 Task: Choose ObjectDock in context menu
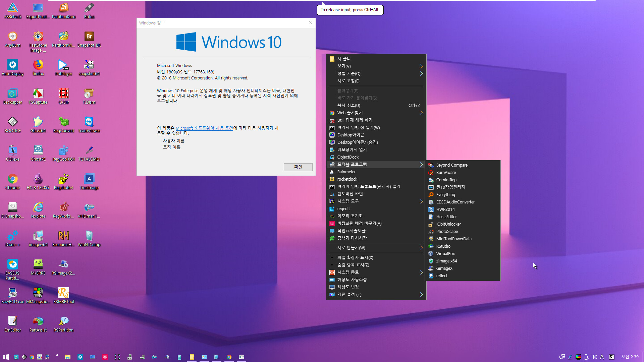376,157
